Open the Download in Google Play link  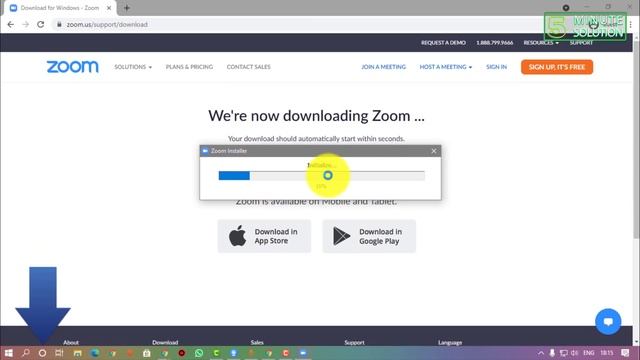pyautogui.click(x=369, y=236)
